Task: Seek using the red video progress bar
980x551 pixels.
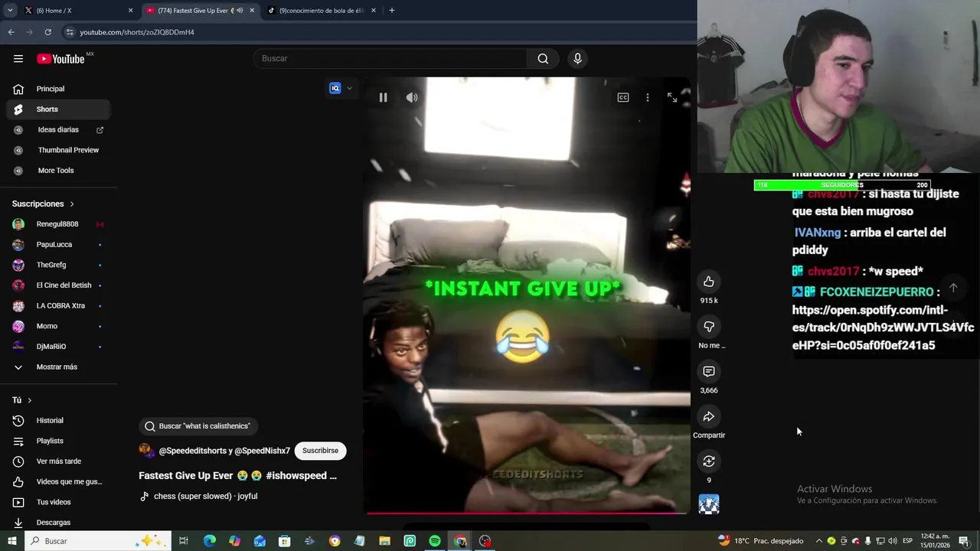Action: pos(527,513)
